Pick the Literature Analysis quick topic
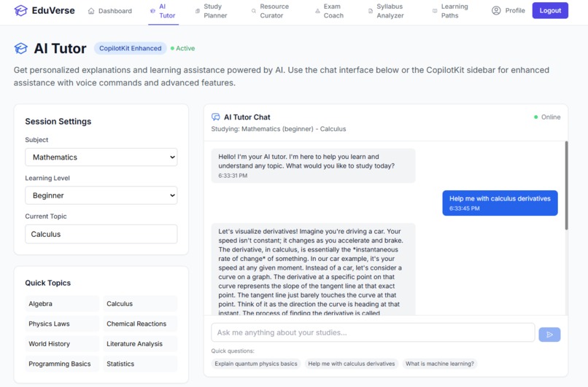 pos(140,343)
